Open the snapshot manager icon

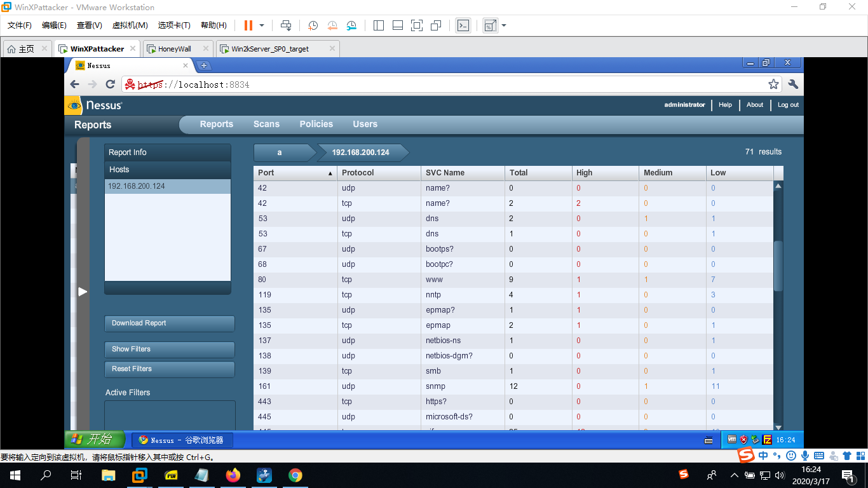[352, 25]
